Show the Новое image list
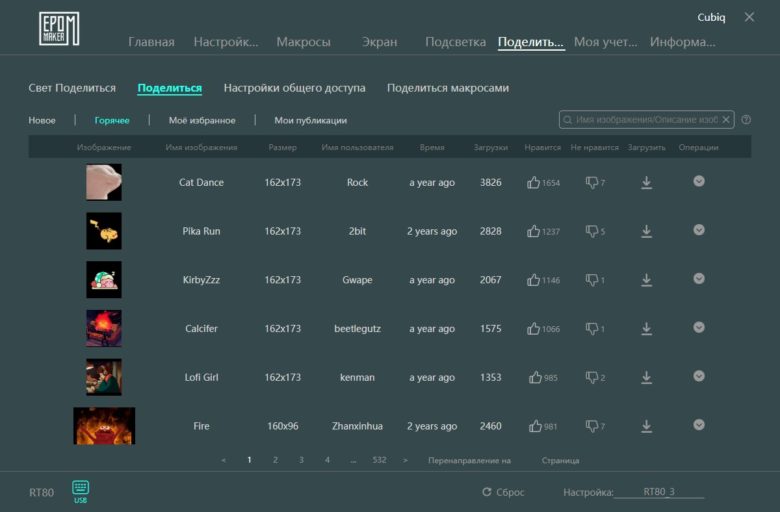 click(42, 120)
